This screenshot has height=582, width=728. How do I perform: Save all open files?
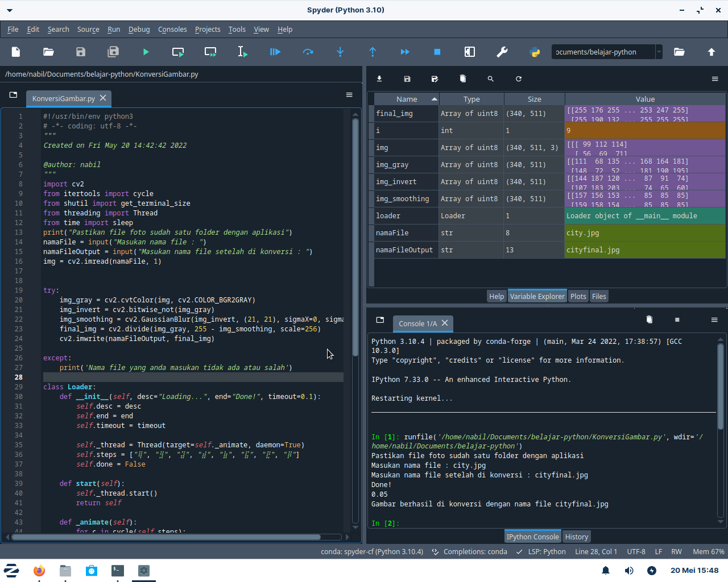(113, 52)
